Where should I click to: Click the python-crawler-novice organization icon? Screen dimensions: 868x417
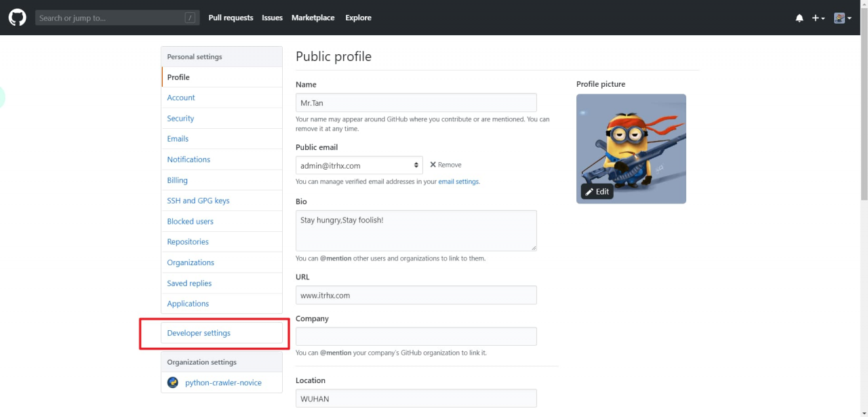[x=173, y=382]
